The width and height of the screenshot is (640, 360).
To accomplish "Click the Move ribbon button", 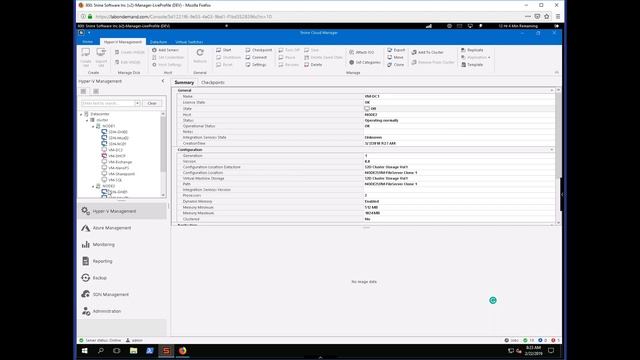I will tap(395, 57).
